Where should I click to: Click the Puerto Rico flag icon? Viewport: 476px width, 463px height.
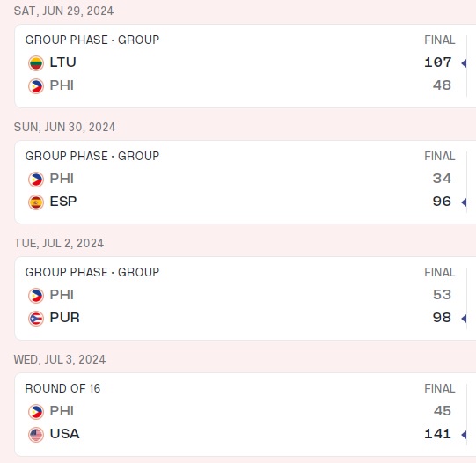(x=36, y=319)
